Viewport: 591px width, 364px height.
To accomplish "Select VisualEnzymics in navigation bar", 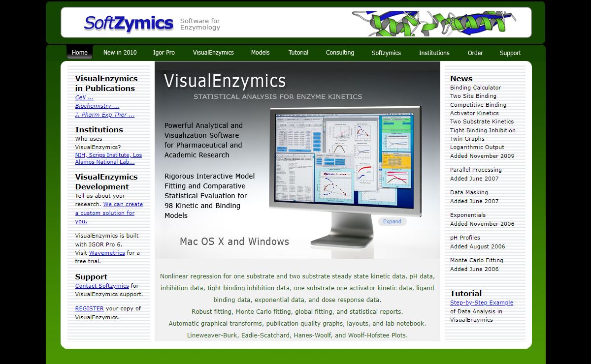I will point(213,53).
